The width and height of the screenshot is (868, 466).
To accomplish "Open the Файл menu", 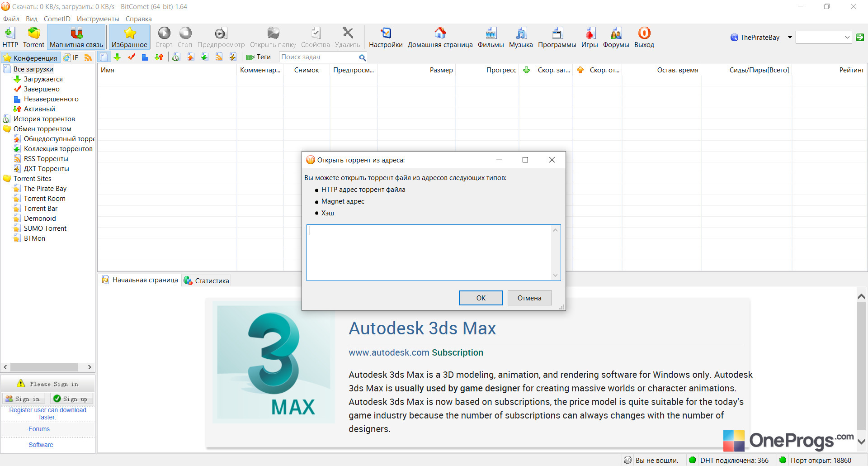I will (11, 19).
